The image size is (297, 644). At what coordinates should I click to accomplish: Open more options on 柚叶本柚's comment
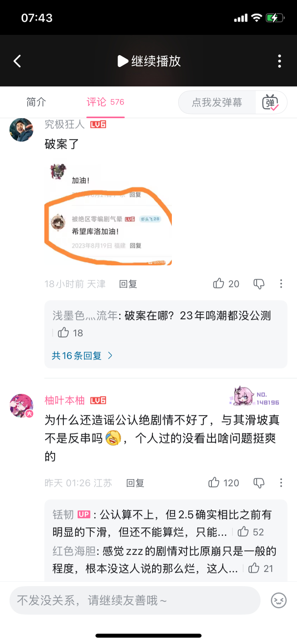click(281, 483)
